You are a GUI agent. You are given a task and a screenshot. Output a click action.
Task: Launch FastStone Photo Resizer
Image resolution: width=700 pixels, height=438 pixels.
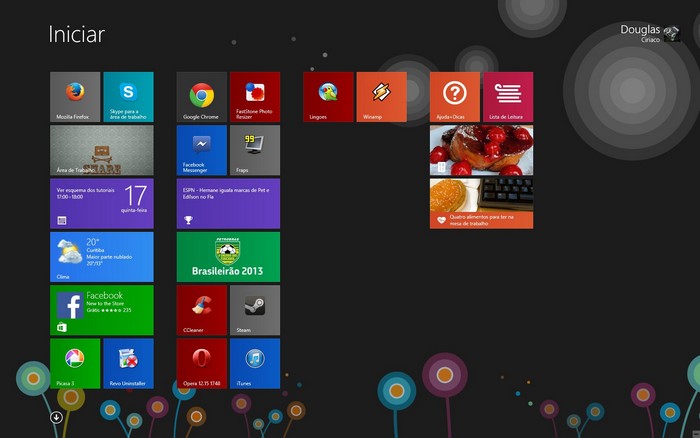coord(255,97)
